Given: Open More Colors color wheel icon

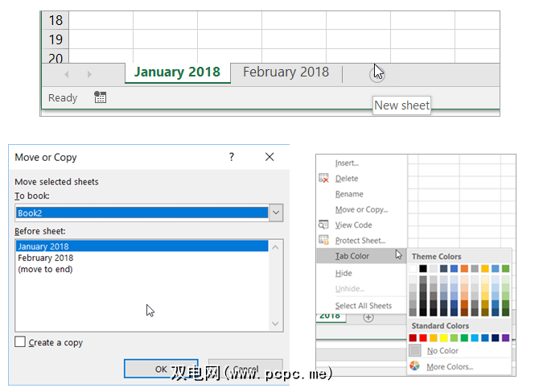Looking at the screenshot, I should [414, 366].
